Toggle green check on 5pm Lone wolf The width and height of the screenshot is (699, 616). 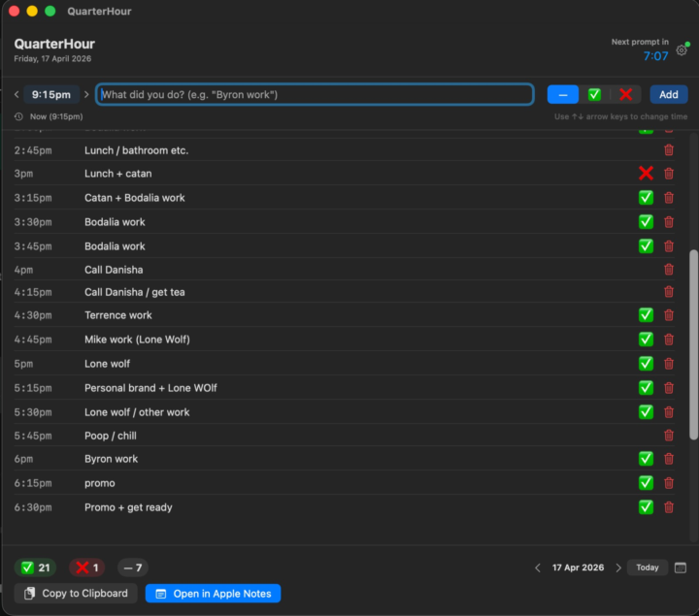coord(646,364)
